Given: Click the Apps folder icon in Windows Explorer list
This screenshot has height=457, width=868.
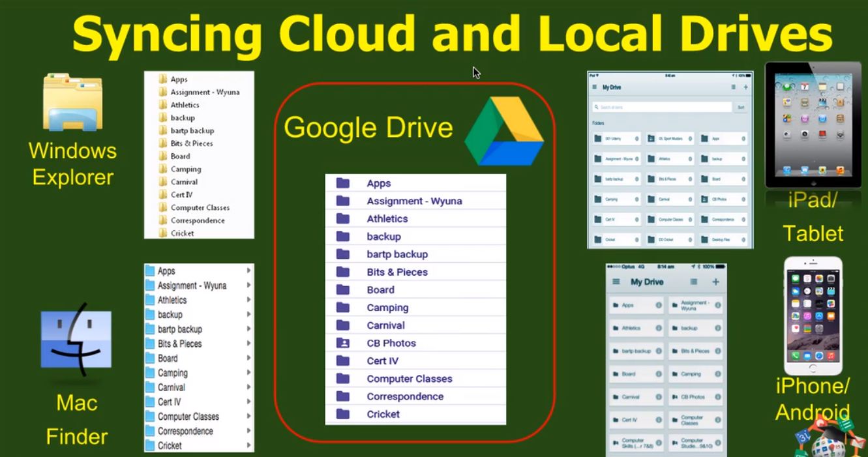Looking at the screenshot, I should tap(163, 79).
